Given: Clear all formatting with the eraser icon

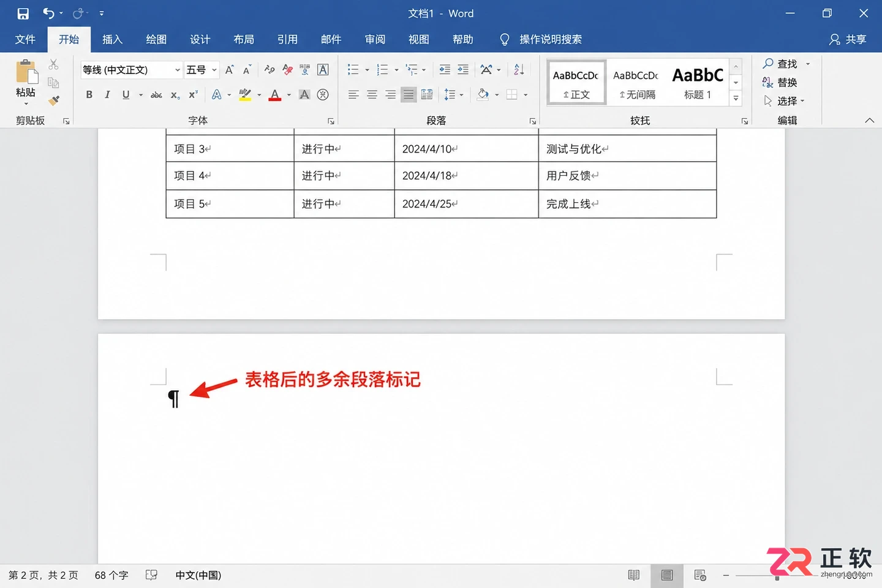Looking at the screenshot, I should 287,70.
